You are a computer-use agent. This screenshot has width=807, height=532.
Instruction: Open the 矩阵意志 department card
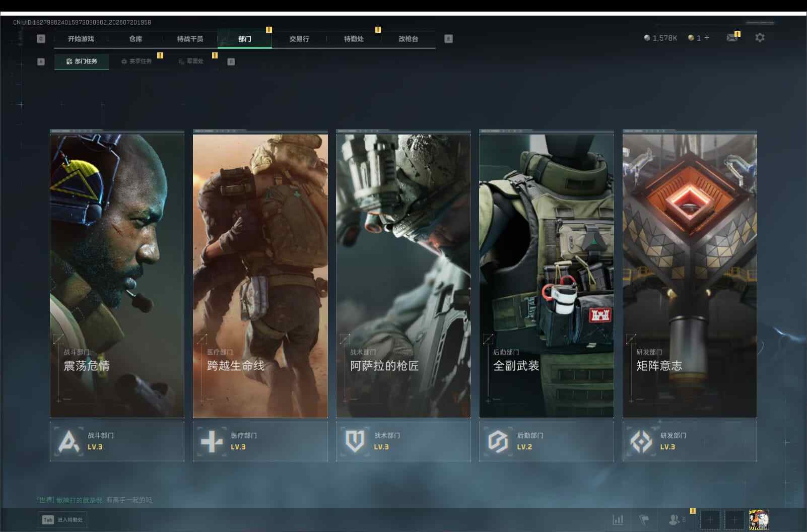690,274
